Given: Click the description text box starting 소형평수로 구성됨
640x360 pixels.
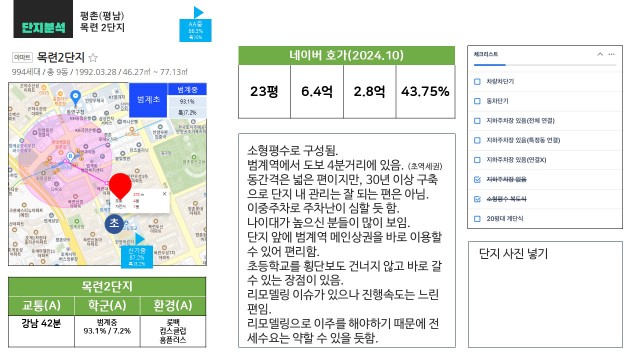Looking at the screenshot, I should [347, 240].
